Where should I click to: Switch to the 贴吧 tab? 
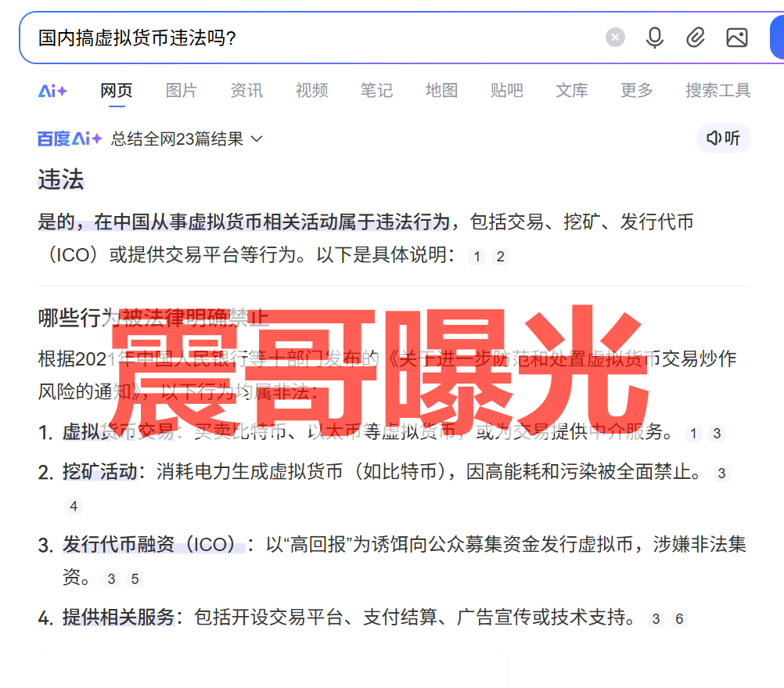(506, 90)
